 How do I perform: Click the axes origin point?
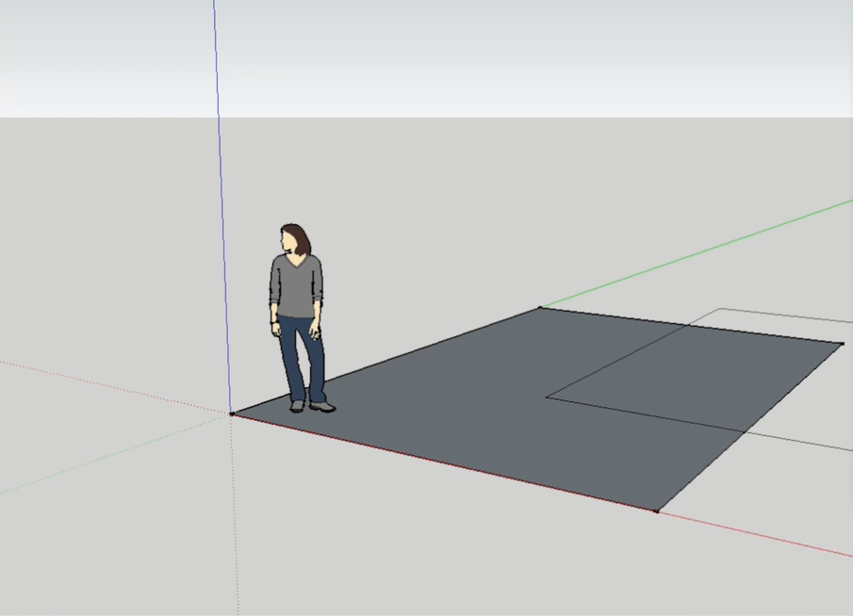[232, 413]
